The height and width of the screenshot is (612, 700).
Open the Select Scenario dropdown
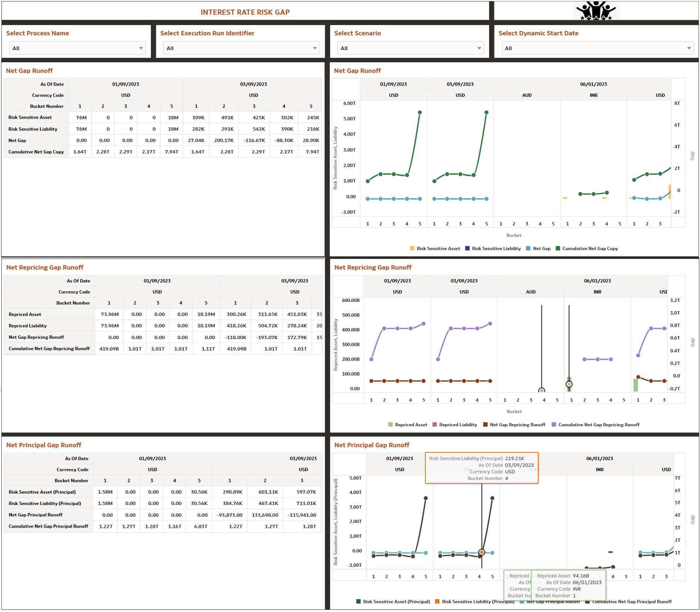[x=410, y=48]
